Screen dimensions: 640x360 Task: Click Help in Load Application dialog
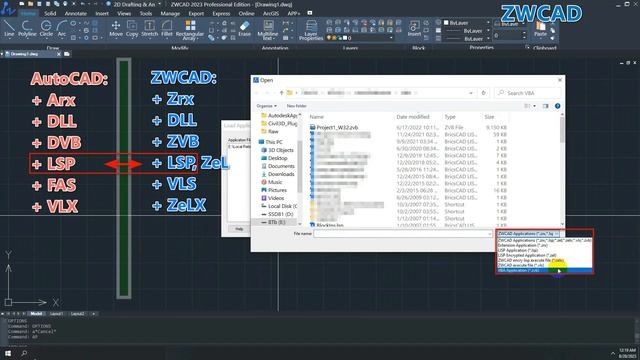[239, 229]
